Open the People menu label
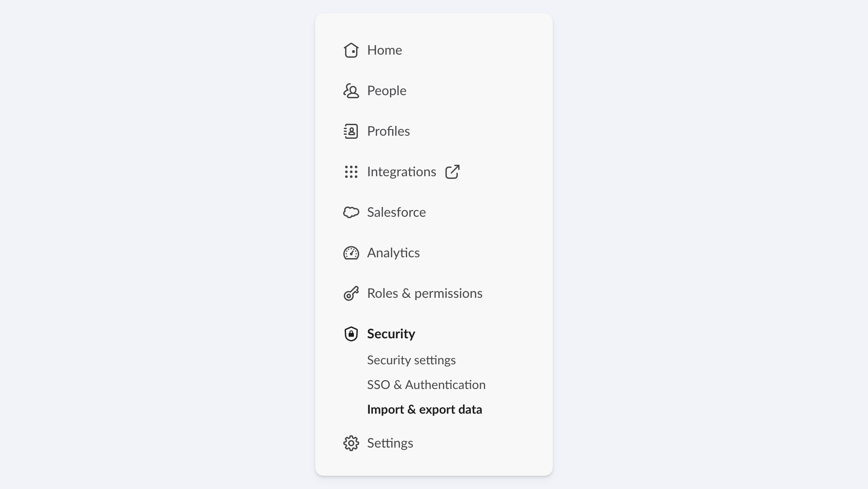The width and height of the screenshot is (868, 489). 386,91
